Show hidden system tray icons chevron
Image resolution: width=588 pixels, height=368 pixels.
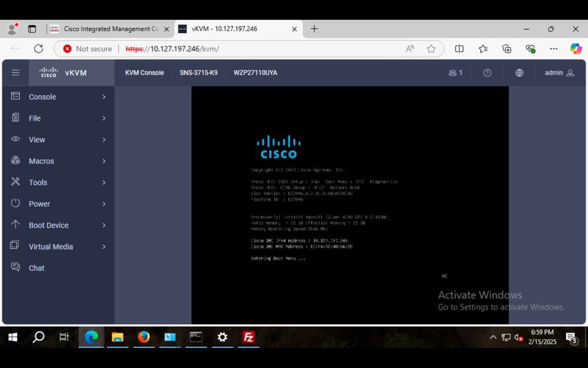(x=493, y=337)
